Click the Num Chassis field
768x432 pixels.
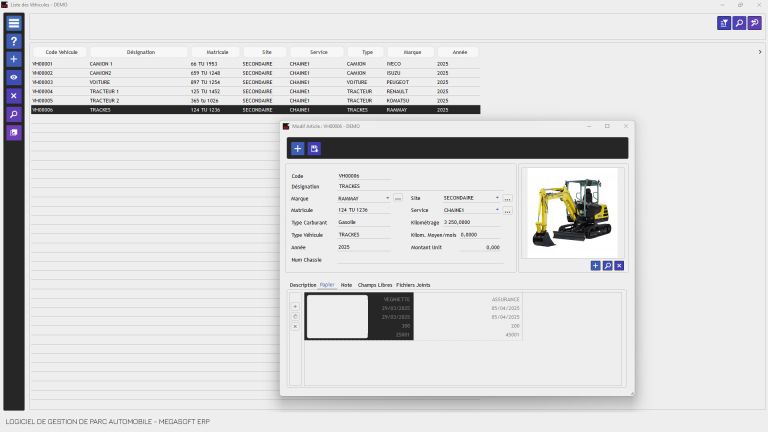(420, 260)
